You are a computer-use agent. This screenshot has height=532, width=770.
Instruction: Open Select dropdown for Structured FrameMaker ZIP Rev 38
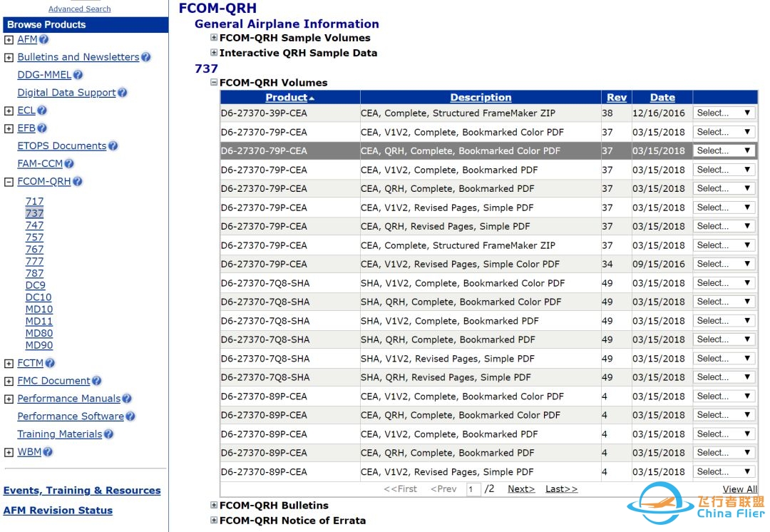pyautogui.click(x=724, y=113)
